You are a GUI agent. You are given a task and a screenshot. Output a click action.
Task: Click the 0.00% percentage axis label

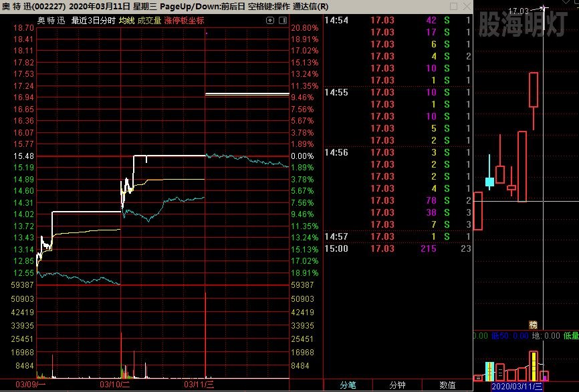pyautogui.click(x=302, y=156)
